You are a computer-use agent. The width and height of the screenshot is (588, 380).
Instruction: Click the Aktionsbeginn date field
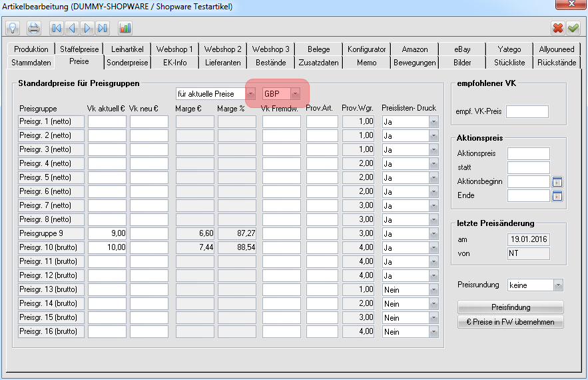(529, 181)
